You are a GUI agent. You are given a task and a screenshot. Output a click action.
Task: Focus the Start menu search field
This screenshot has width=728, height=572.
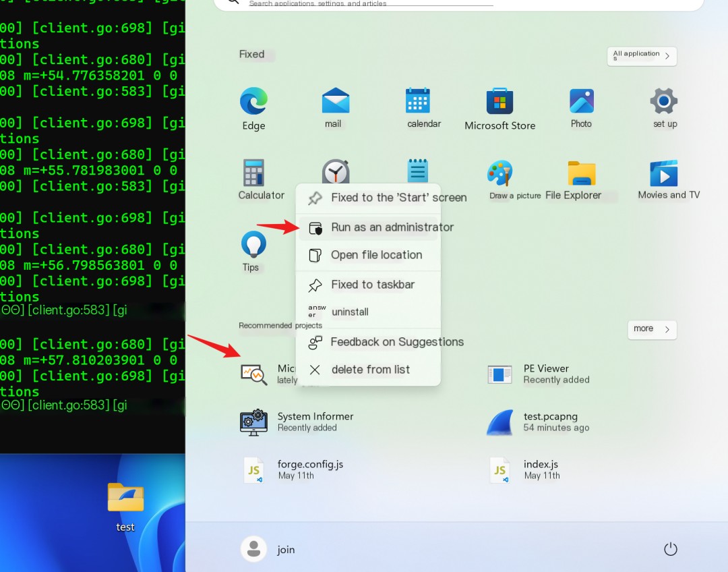(459, 4)
